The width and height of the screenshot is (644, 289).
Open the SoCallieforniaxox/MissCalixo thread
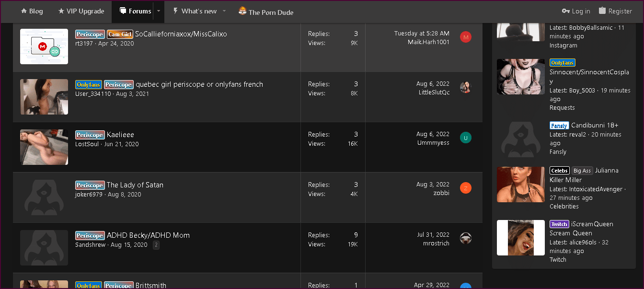point(181,34)
